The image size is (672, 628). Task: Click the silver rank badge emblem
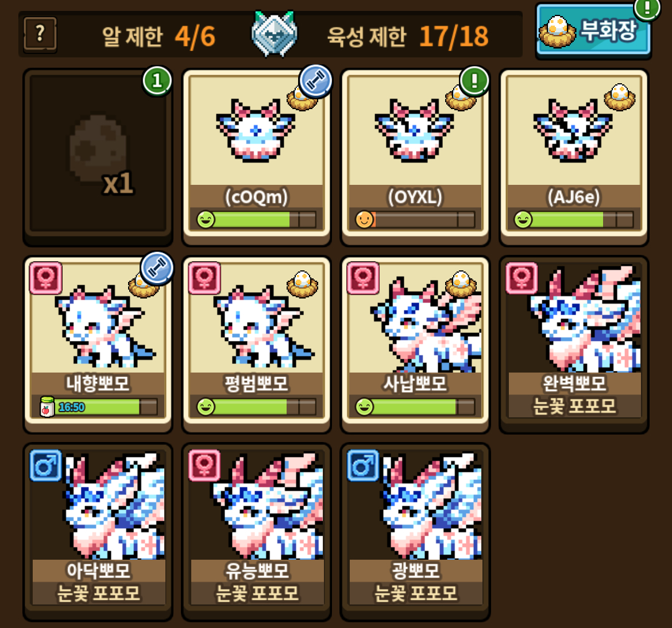pos(275,34)
